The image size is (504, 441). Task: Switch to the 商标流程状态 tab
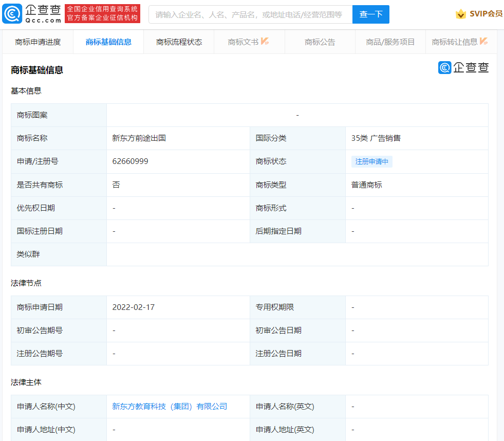[179, 42]
